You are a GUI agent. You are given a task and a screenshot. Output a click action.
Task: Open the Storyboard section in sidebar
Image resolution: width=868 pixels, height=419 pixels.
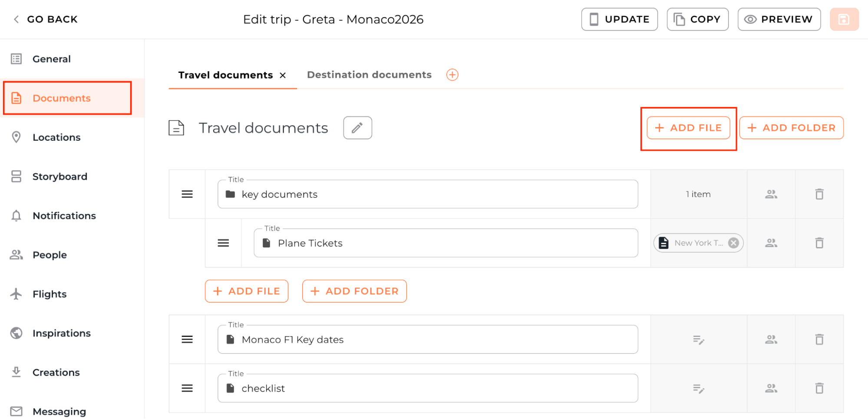pyautogui.click(x=59, y=177)
